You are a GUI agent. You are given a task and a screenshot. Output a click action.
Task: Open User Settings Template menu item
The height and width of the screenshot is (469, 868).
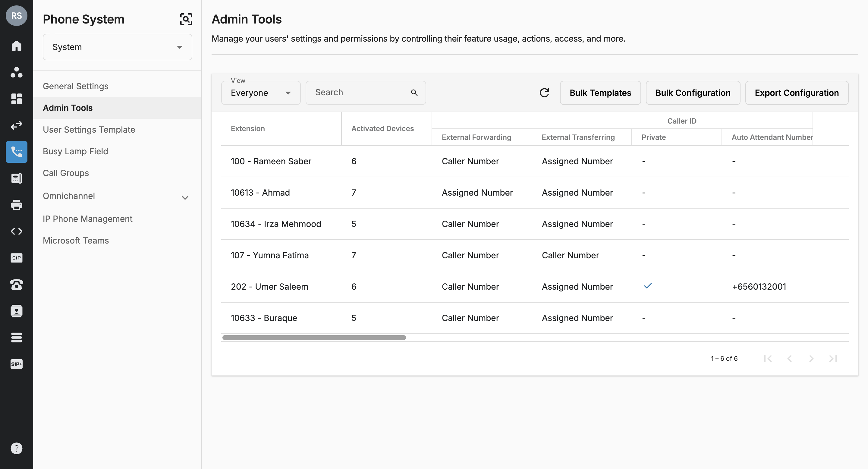click(117, 130)
